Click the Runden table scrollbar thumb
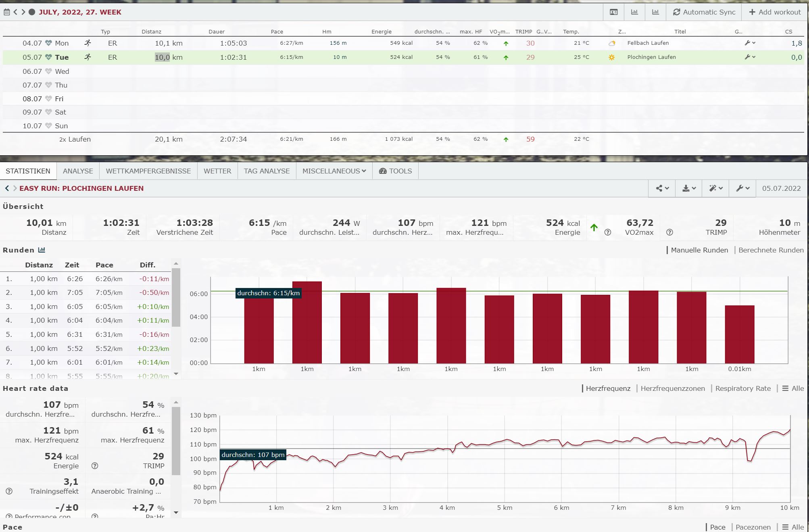 coord(176,296)
